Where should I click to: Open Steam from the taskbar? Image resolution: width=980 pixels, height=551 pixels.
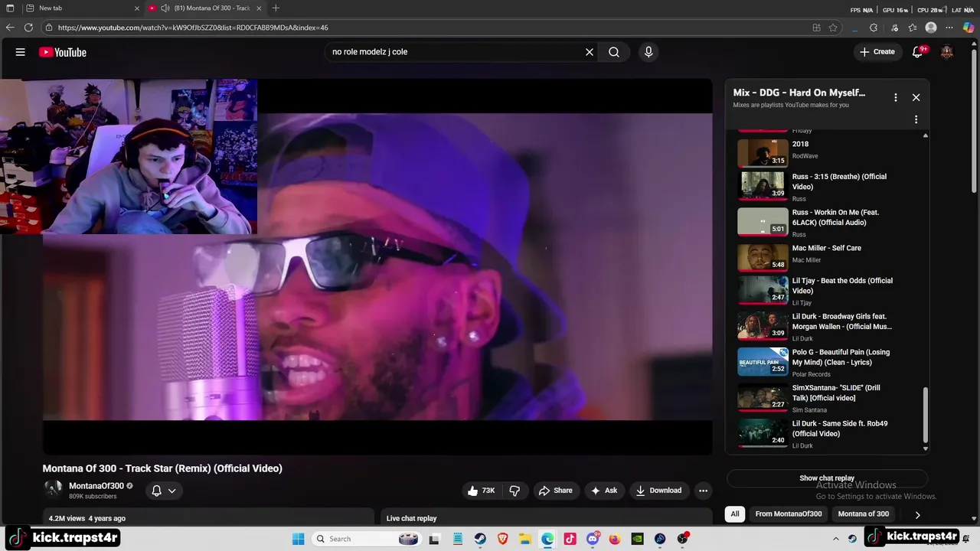[480, 539]
